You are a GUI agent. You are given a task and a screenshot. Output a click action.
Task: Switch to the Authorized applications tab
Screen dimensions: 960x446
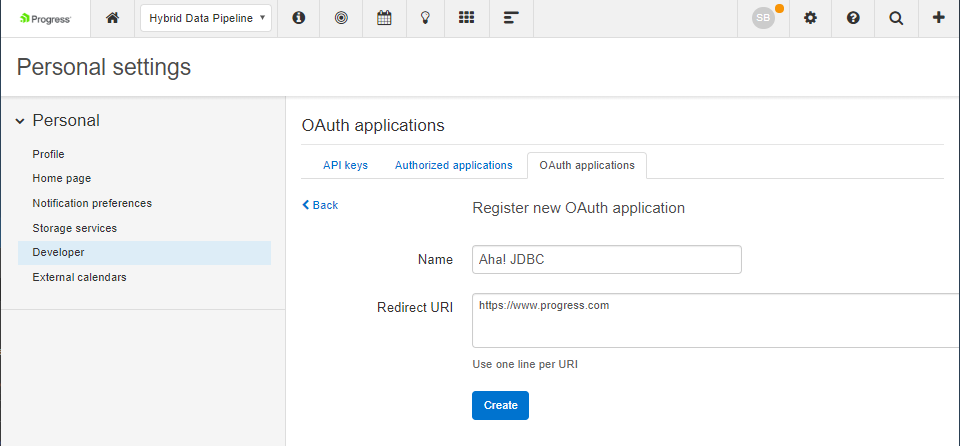[x=453, y=165]
